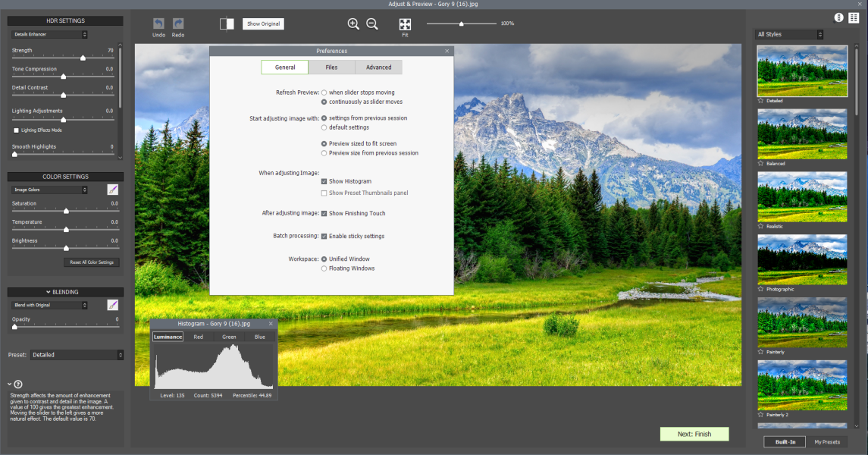Switch presets to two-column grid view icon
Viewport: 868px width, 455px height.
854,17
